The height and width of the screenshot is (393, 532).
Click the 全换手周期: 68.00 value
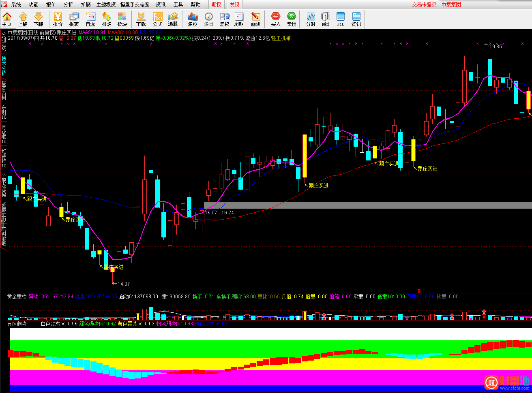tap(236, 297)
